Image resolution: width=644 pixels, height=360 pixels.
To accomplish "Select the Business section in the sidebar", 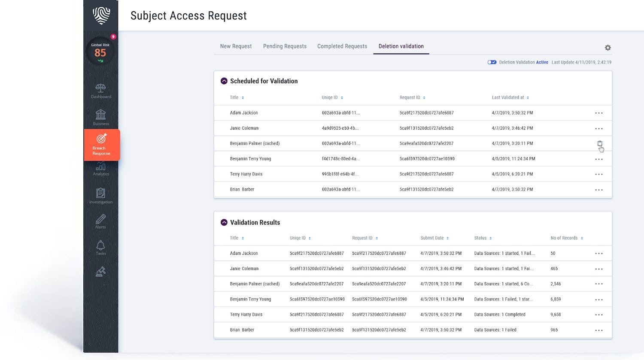I will coord(100,117).
